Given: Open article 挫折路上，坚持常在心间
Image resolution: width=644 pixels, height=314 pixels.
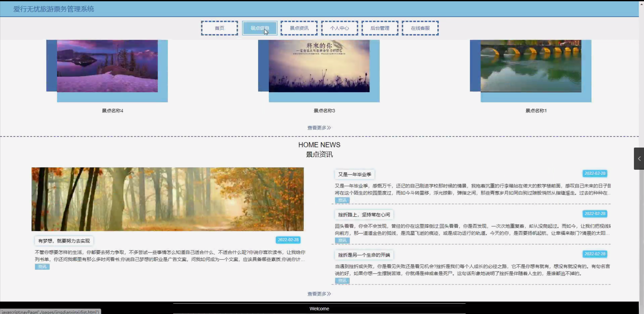Looking at the screenshot, I should point(364,215).
